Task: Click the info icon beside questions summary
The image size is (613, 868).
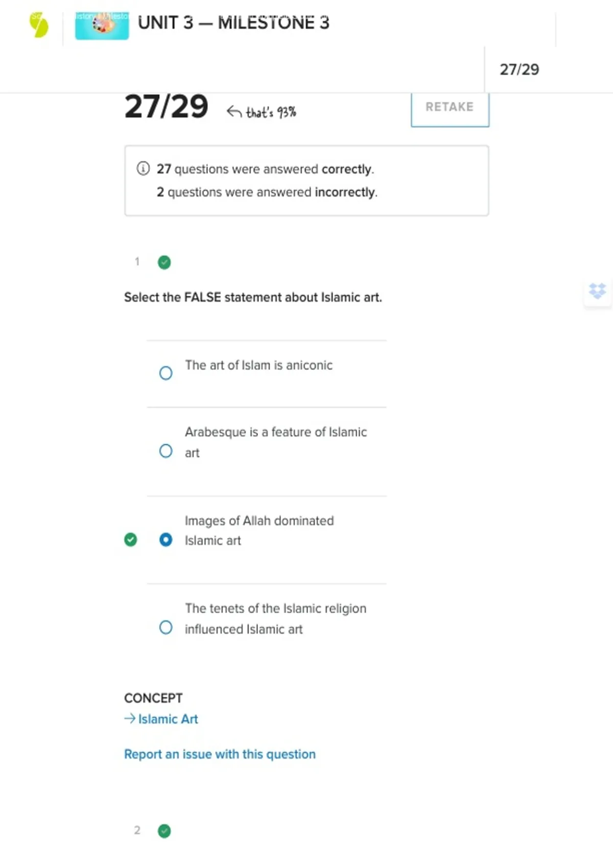Action: (143, 168)
